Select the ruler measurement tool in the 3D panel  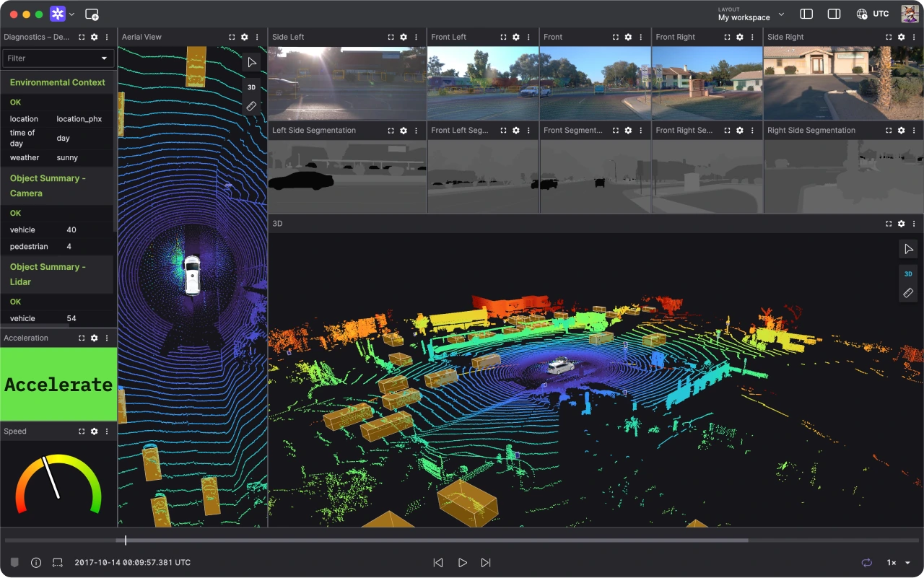[x=908, y=293]
